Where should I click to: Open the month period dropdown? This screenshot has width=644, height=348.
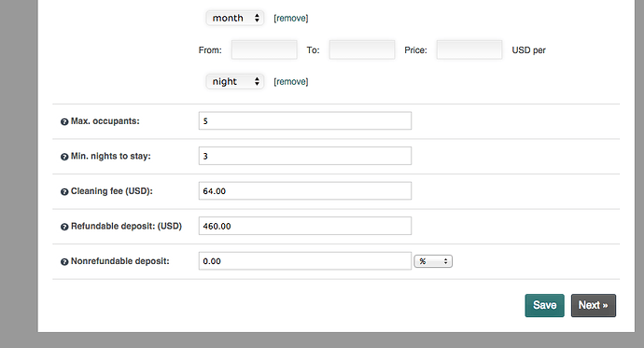[235, 18]
